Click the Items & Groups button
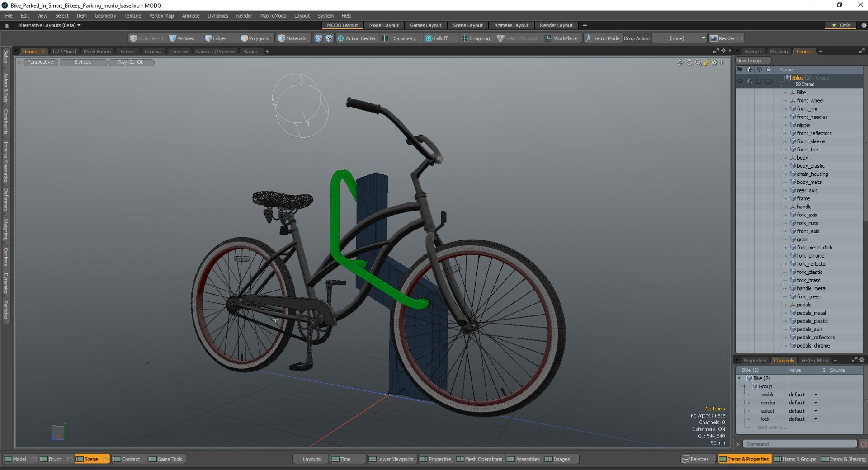 point(795,459)
